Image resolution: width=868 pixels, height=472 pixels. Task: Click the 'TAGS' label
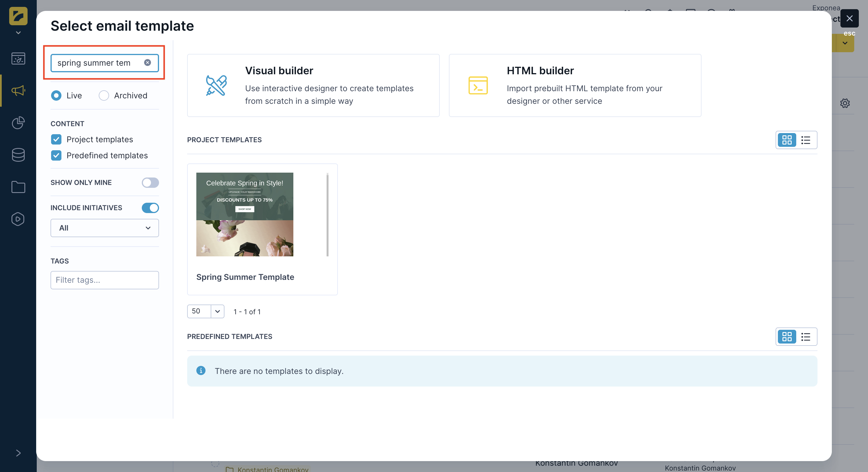pyautogui.click(x=60, y=261)
